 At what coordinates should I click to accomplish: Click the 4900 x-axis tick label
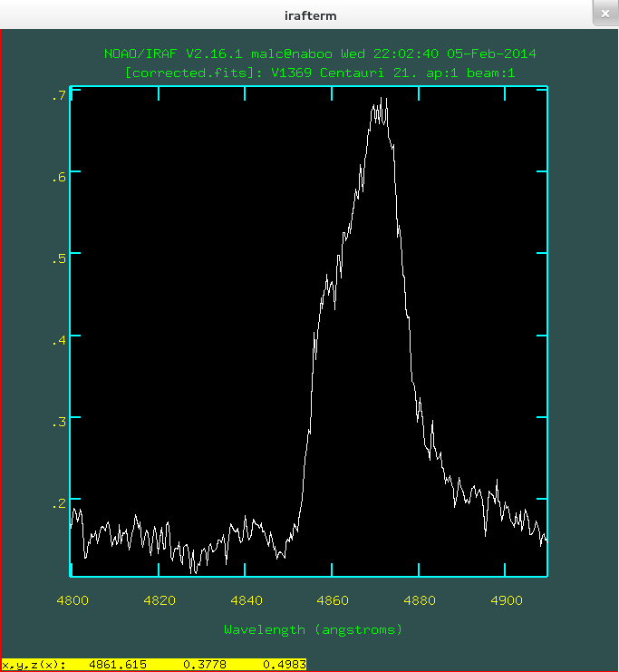pos(507,600)
